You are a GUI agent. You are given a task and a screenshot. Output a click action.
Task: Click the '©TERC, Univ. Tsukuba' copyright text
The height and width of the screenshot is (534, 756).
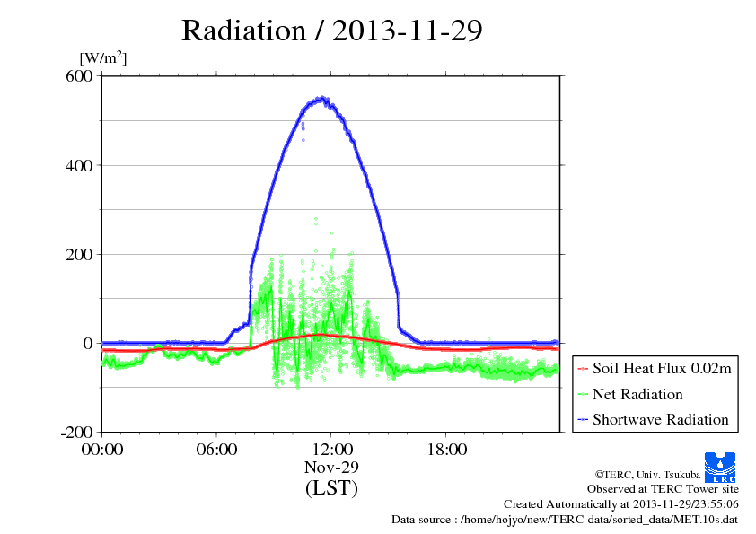[647, 475]
